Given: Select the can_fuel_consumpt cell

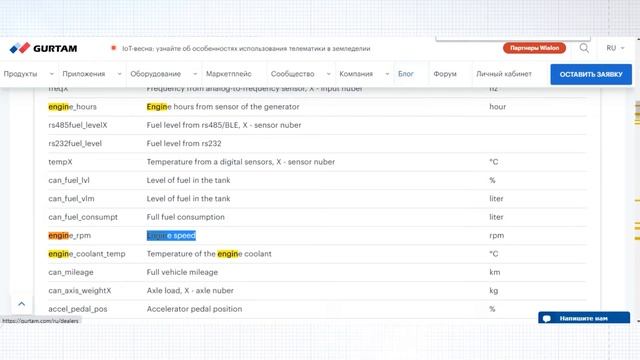Looking at the screenshot, I should click(x=83, y=217).
